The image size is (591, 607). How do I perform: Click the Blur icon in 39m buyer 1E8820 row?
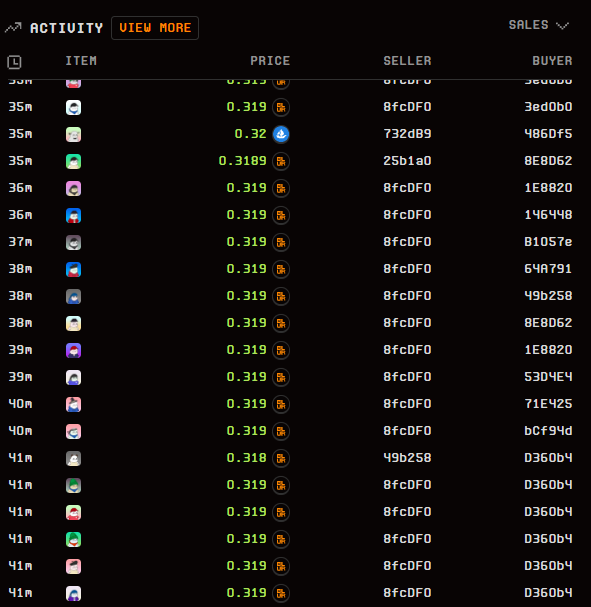pos(281,350)
